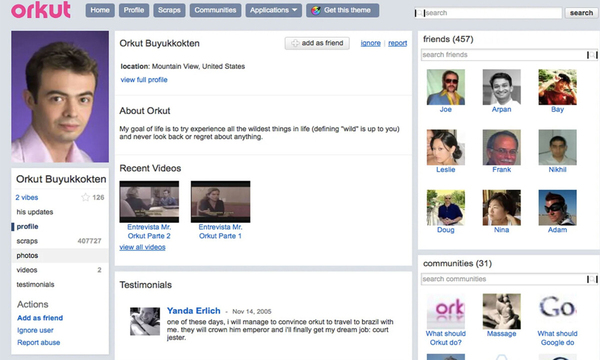This screenshot has height=360, width=600.
Task: Go to the Home tab
Action: coord(100,10)
